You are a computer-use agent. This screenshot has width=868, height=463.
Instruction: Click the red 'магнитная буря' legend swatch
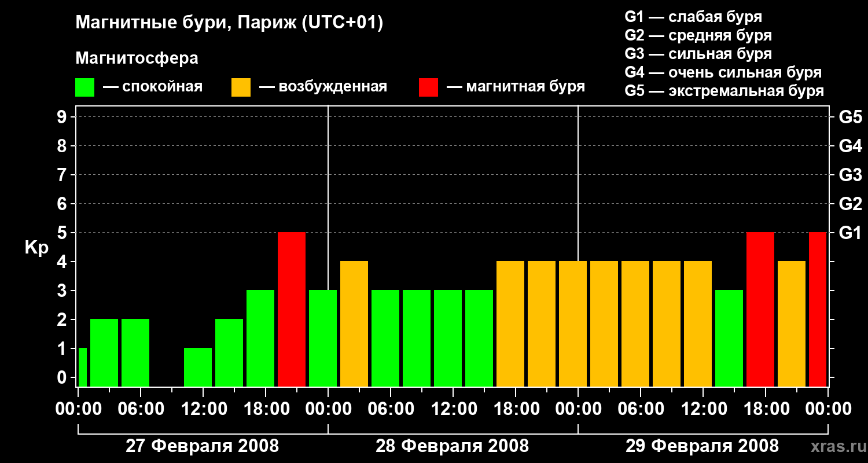(429, 87)
